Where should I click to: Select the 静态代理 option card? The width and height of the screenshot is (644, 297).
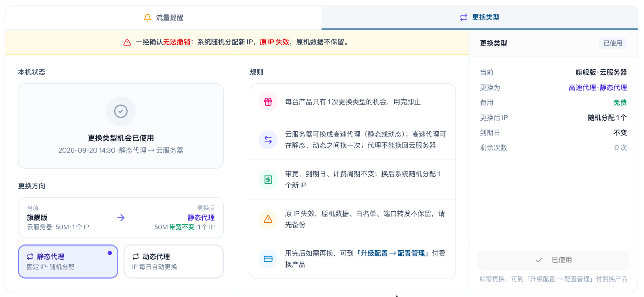pyautogui.click(x=68, y=261)
